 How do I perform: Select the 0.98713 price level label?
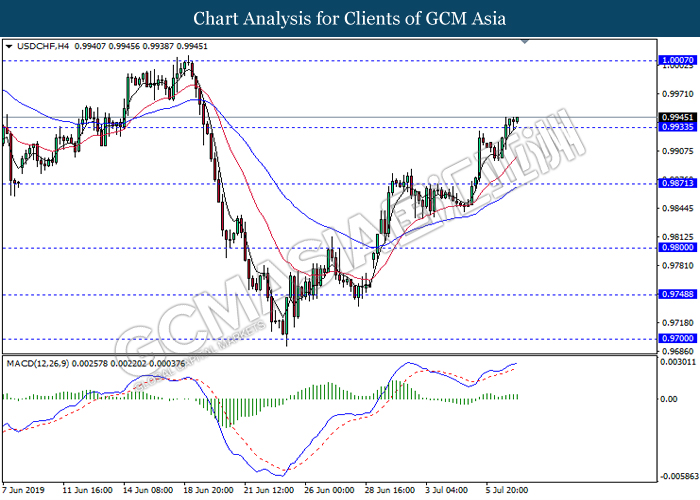pos(678,183)
